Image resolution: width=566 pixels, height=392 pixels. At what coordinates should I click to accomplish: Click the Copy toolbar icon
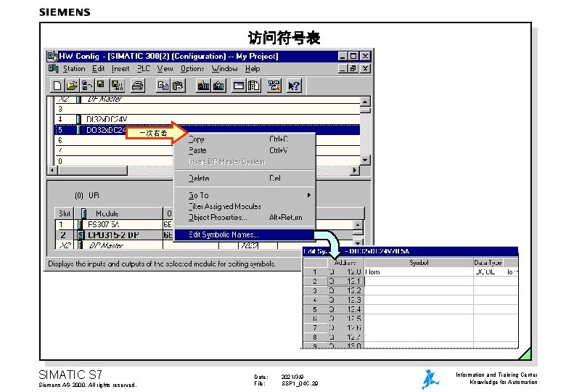coord(163,86)
